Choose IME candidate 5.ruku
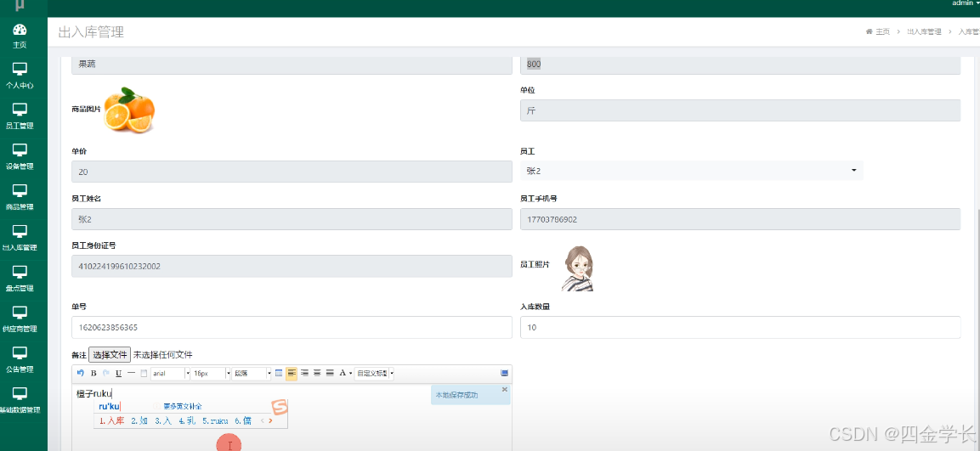Image resolution: width=980 pixels, height=451 pixels. (x=216, y=421)
